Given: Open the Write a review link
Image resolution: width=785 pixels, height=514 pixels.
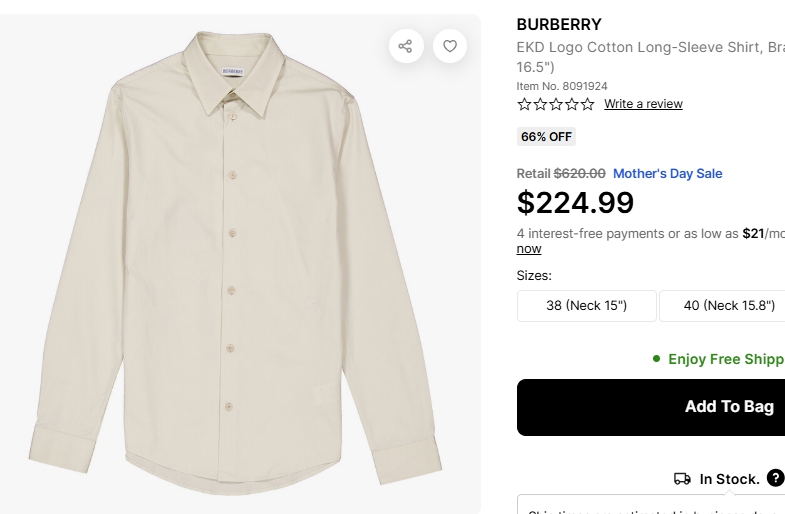Looking at the screenshot, I should click(643, 104).
